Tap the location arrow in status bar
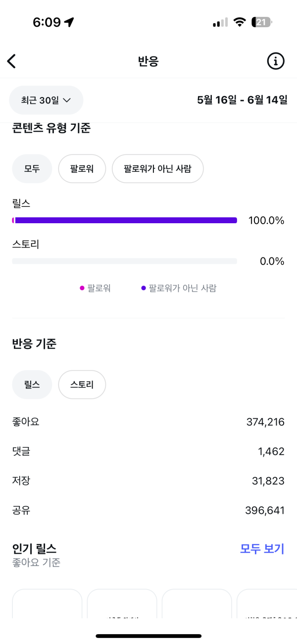Screen dimensions: 297x644 click(x=69, y=22)
